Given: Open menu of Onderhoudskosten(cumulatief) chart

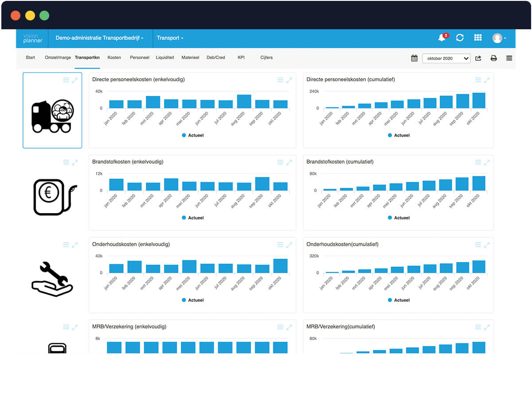Looking at the screenshot, I should tap(478, 245).
